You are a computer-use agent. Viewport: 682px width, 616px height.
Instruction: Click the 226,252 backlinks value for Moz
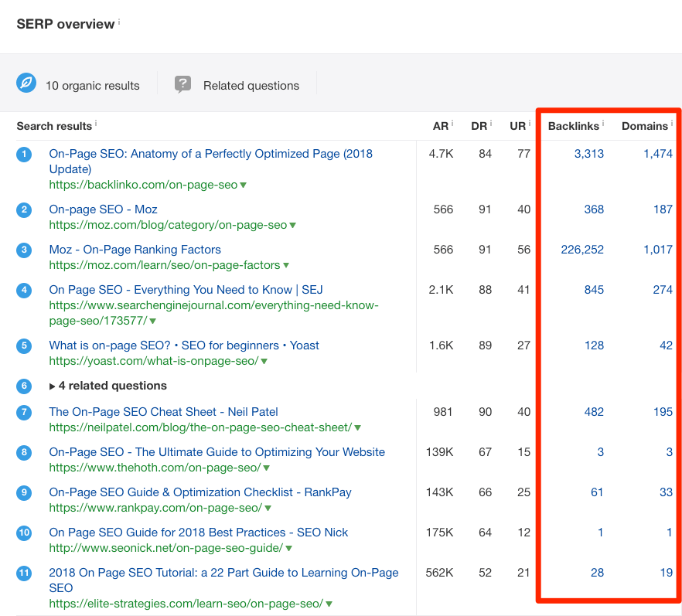click(x=581, y=250)
